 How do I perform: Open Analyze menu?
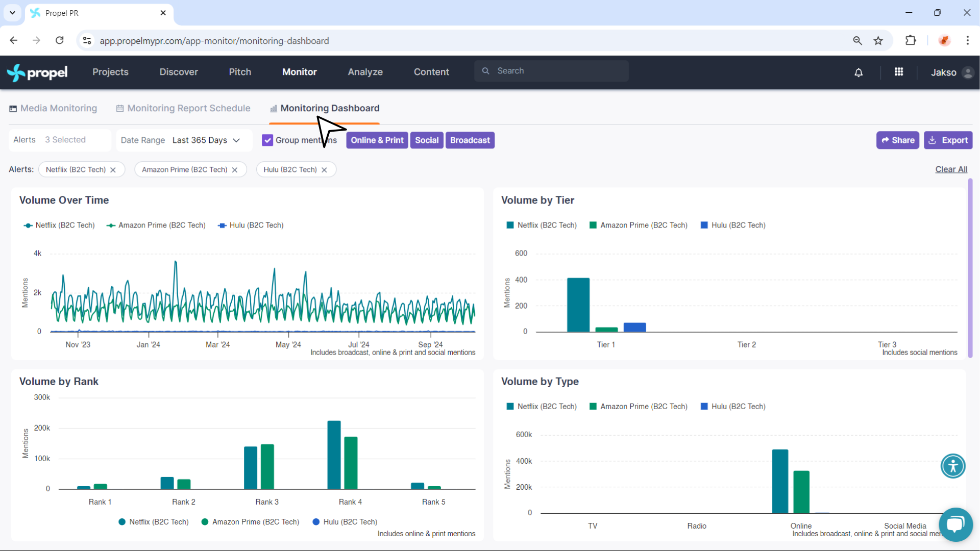click(365, 72)
